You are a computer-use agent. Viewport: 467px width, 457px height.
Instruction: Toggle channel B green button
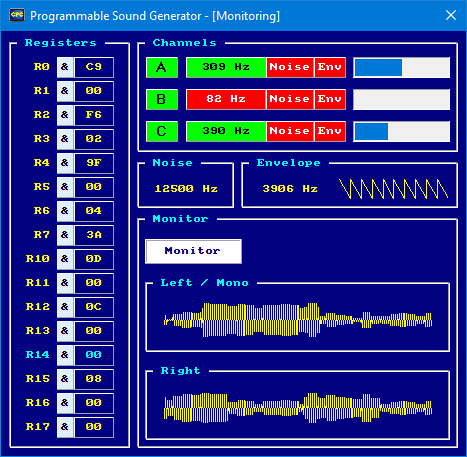pos(162,99)
